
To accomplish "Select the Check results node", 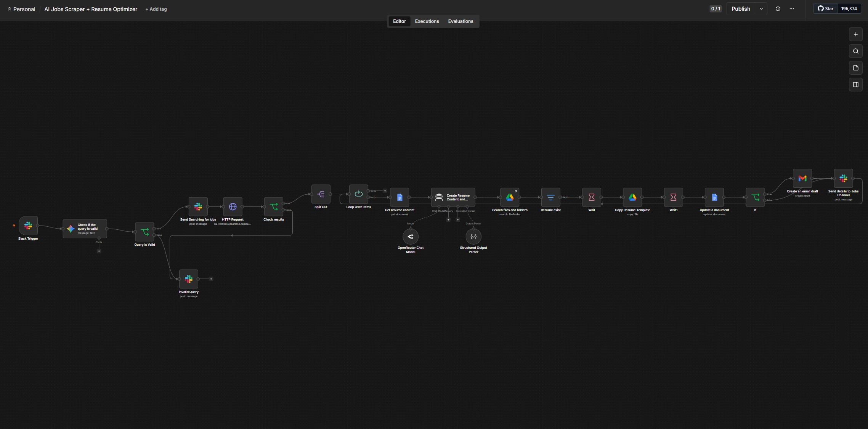I will (274, 206).
